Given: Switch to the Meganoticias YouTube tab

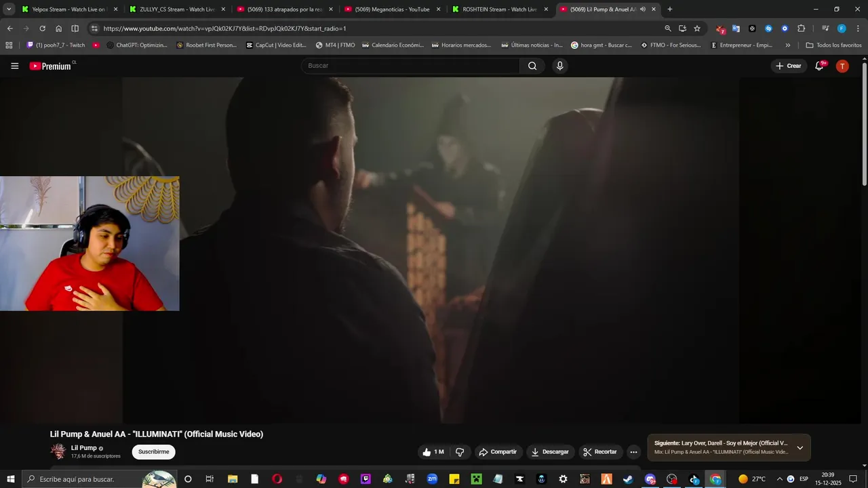Looking at the screenshot, I should click(393, 9).
